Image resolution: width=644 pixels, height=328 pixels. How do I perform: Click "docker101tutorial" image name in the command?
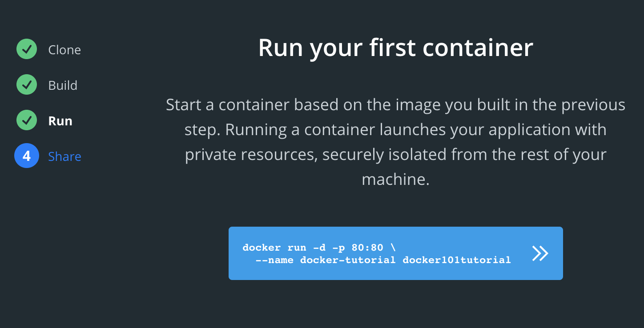tap(456, 260)
